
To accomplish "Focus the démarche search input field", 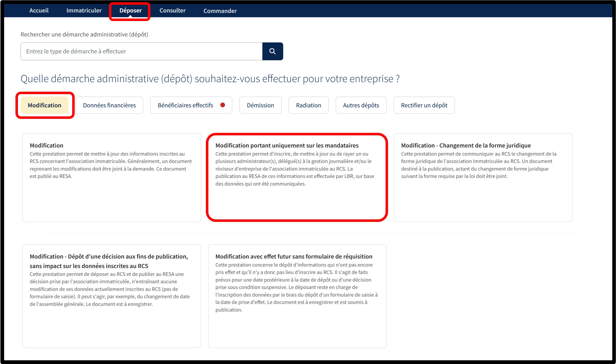I will (141, 51).
